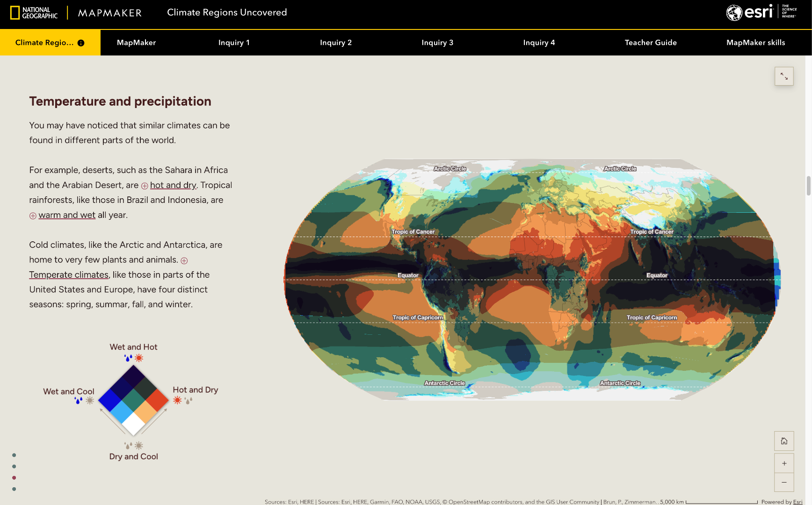Screen dimensions: 812x505
Task: Open the Inquiry 1 tab
Action: point(234,43)
